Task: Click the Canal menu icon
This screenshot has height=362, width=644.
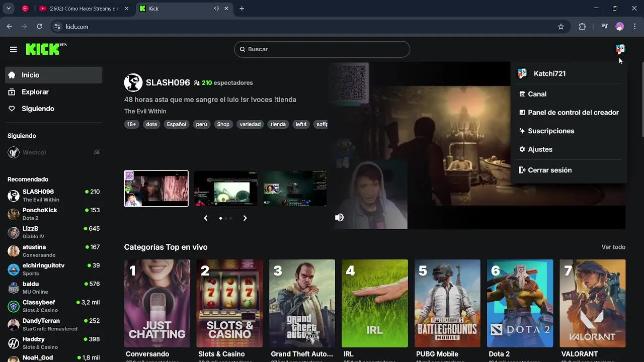Action: (x=522, y=94)
